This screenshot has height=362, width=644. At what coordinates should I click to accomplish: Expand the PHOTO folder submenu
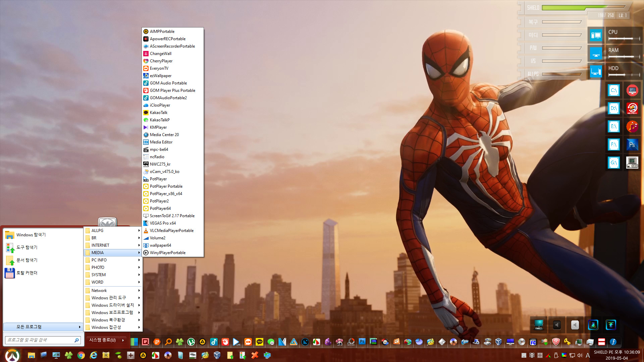(x=113, y=267)
